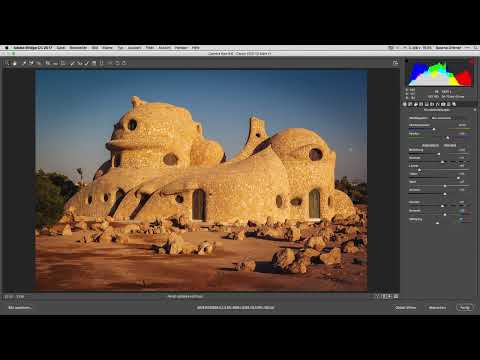Screen dimensions: 480x360
Task: Open the zoom level dropdown
Action: (21, 296)
